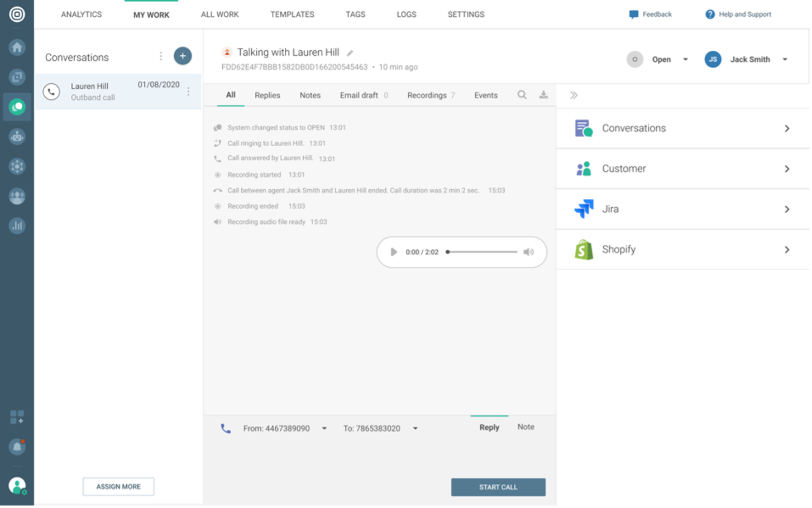Open reports bar chart icon in sidebar

pos(17,226)
